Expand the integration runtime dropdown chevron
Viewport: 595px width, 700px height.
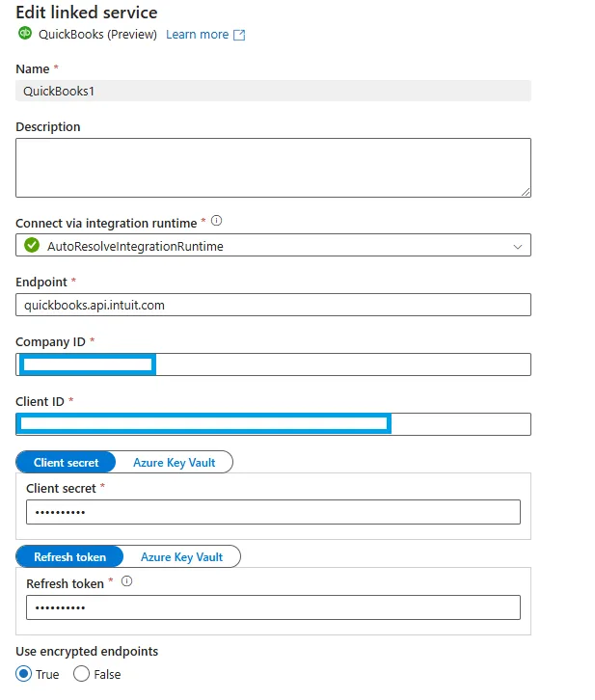click(x=518, y=247)
